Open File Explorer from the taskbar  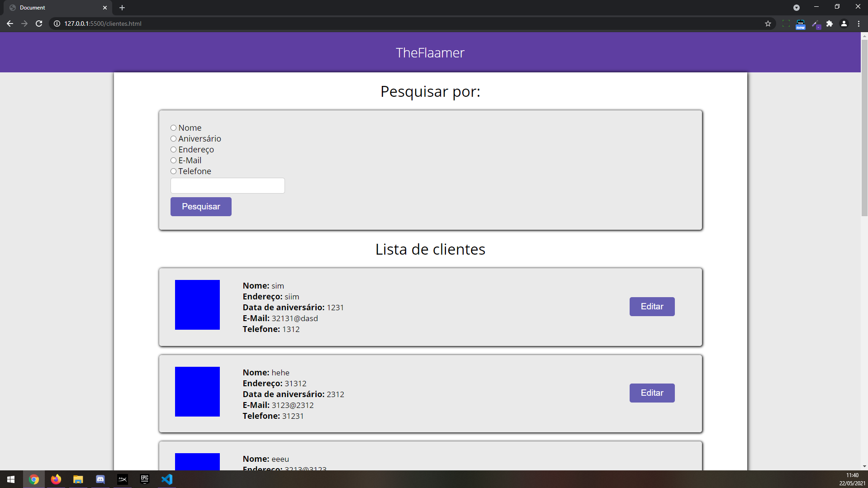[x=78, y=479]
